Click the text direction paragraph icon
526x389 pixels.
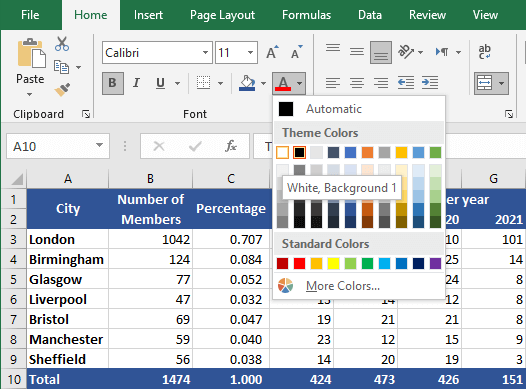pyautogui.click(x=441, y=52)
